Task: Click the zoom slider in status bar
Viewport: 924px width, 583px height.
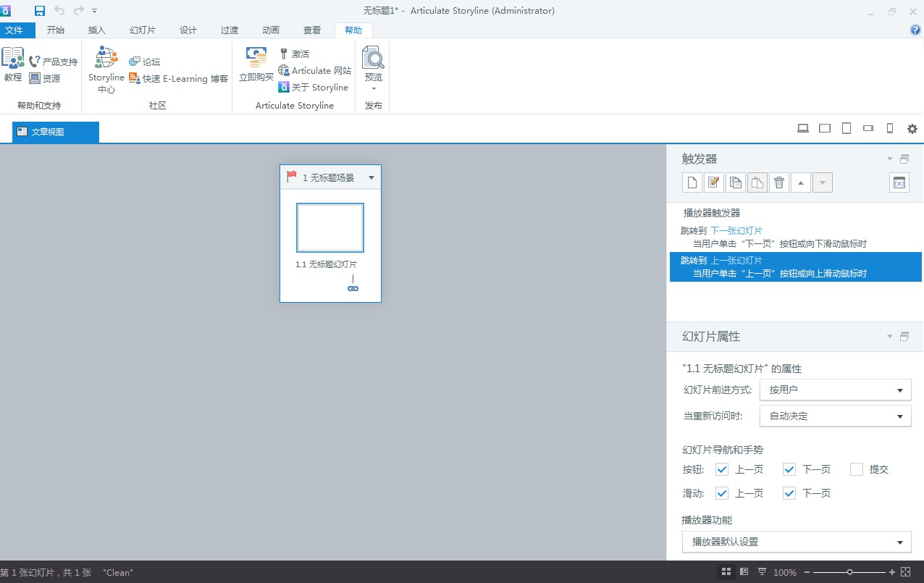Action: 849,572
